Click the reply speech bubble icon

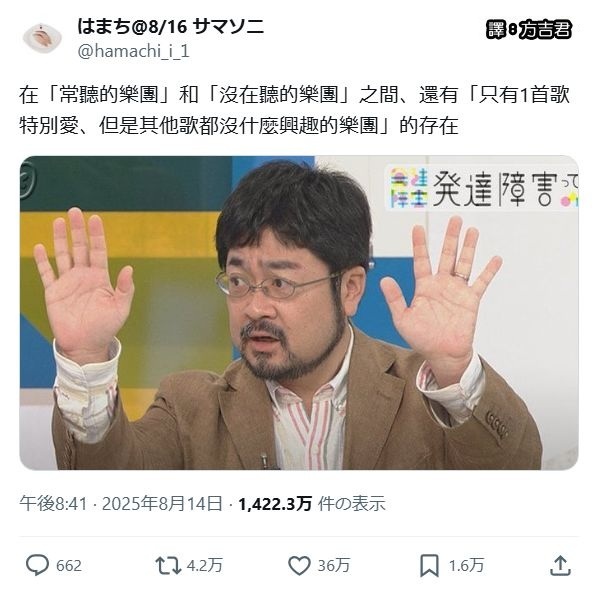tap(37, 565)
